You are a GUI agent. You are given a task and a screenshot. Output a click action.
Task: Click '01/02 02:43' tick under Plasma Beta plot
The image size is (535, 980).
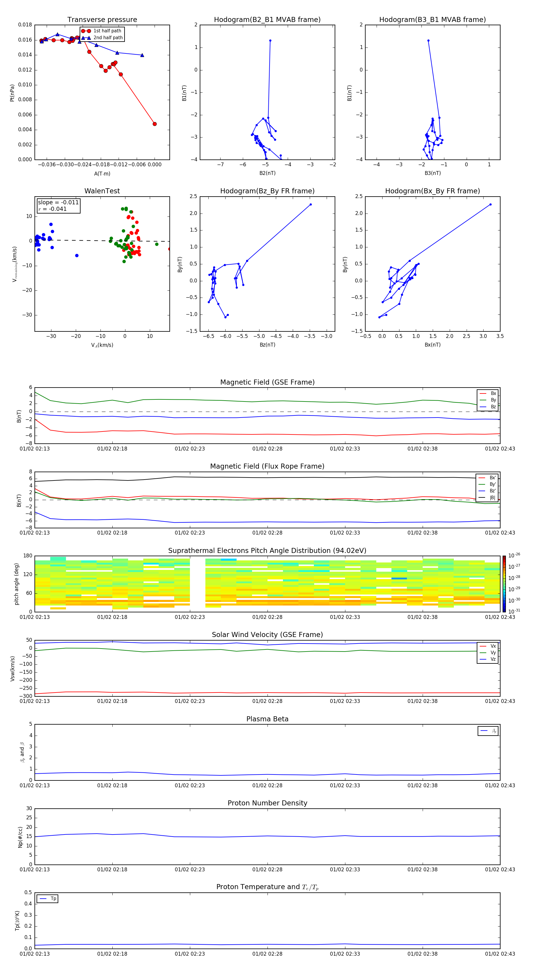pos(500,785)
